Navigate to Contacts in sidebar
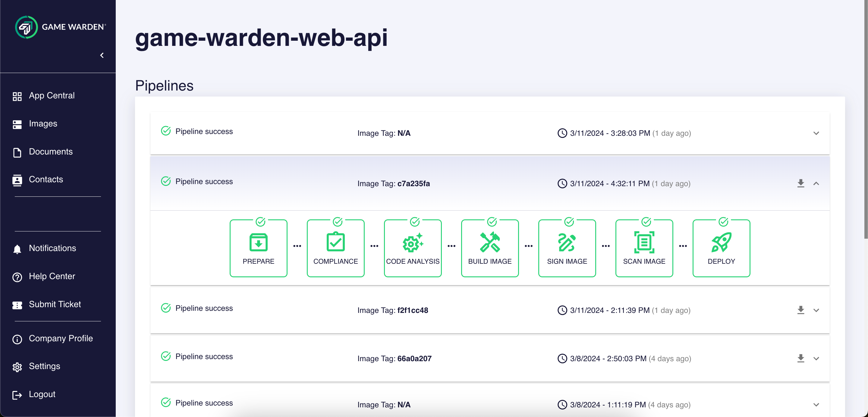This screenshot has width=868, height=417. point(46,179)
